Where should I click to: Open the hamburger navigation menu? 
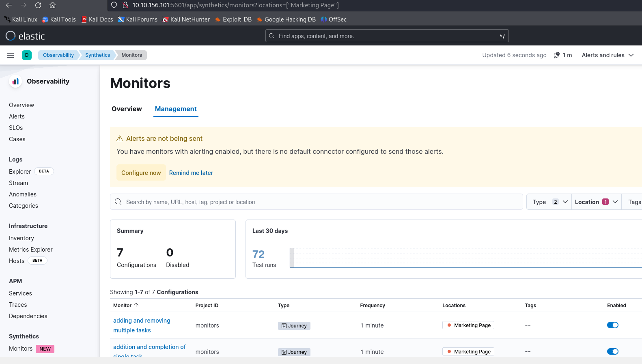[x=11, y=55]
